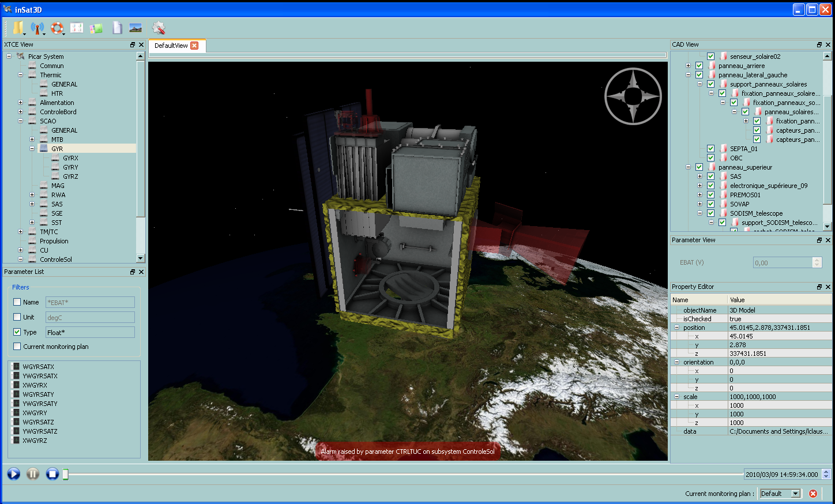Enable the Name filter checkbox
Image resolution: width=835 pixels, height=504 pixels.
[17, 302]
